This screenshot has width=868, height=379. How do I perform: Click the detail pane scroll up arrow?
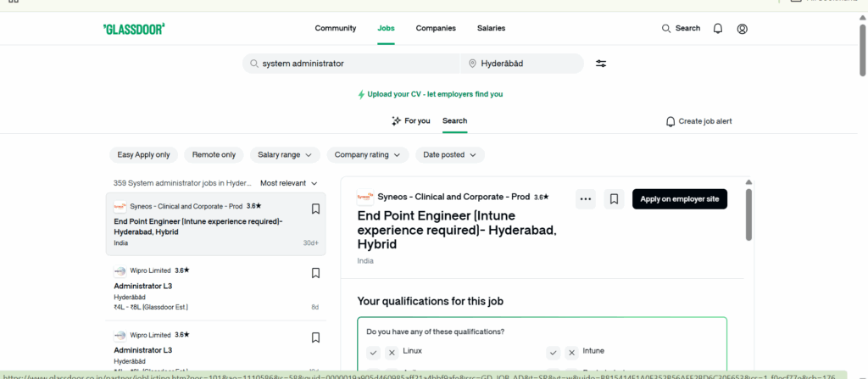tap(748, 182)
